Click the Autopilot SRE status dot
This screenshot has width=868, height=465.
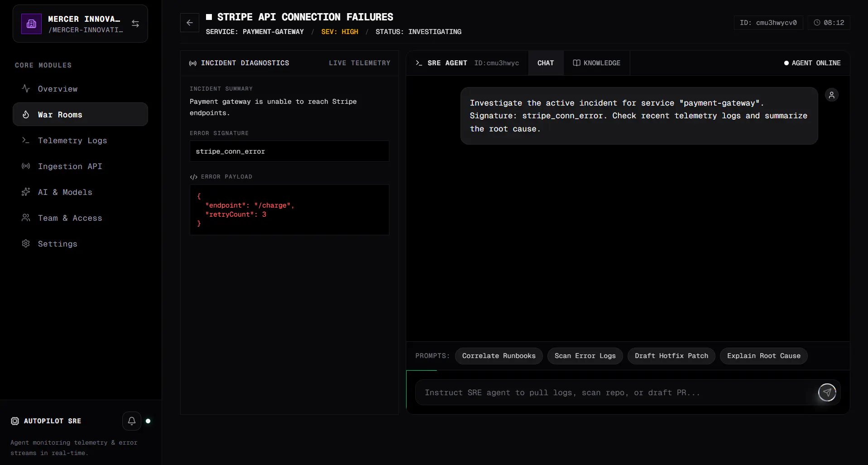[148, 421]
